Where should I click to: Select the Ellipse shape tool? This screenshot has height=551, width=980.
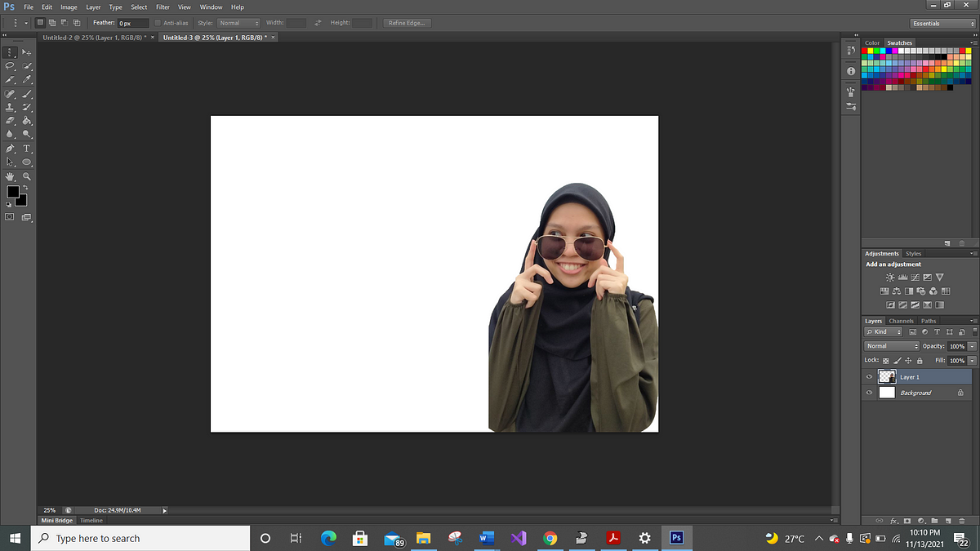27,162
